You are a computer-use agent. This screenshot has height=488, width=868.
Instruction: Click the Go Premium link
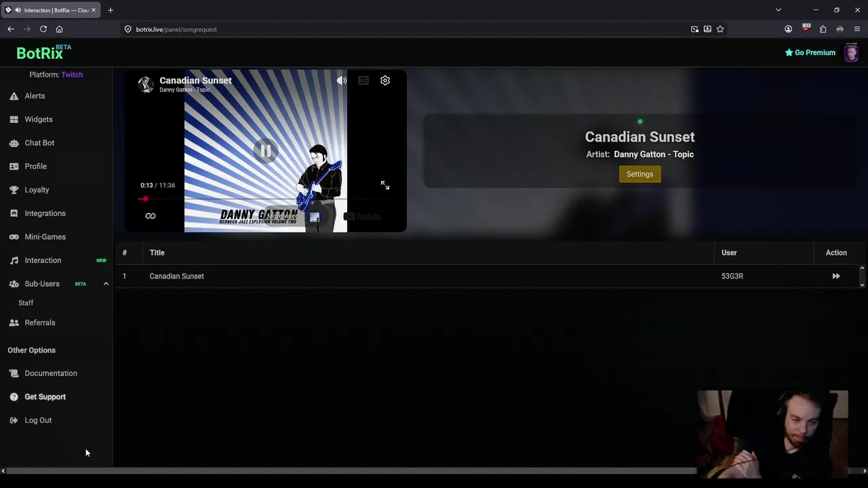click(810, 53)
